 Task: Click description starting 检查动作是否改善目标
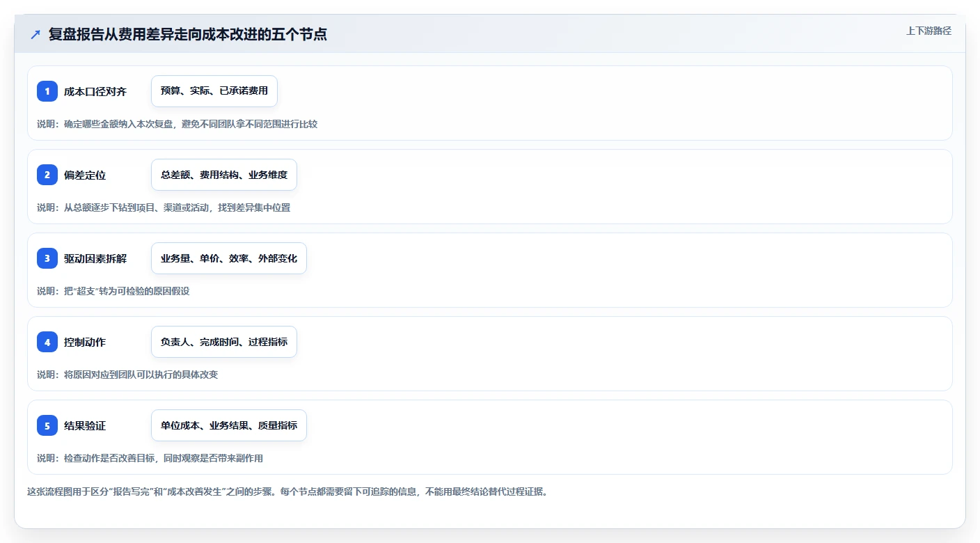coord(150,458)
